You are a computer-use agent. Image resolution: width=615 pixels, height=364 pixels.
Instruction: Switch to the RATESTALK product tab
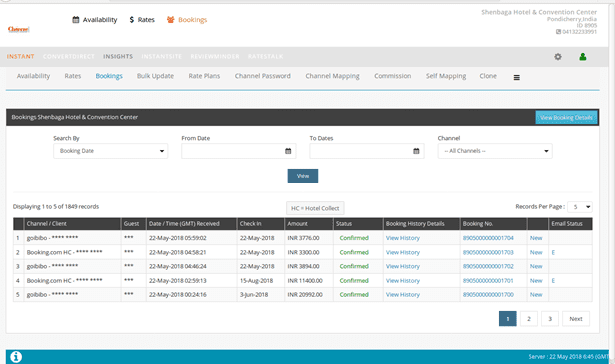[266, 56]
